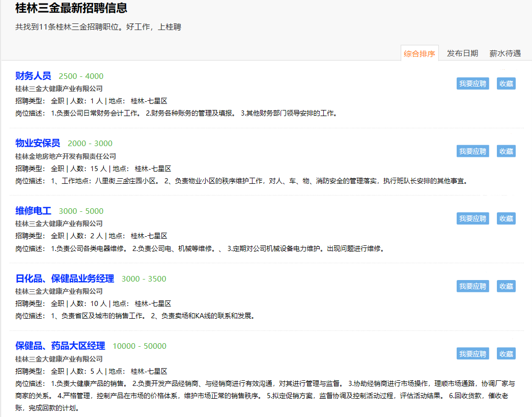The height and width of the screenshot is (417, 532).
Task: Apply for the 保健品、药品大区经理 position
Action: click(472, 354)
